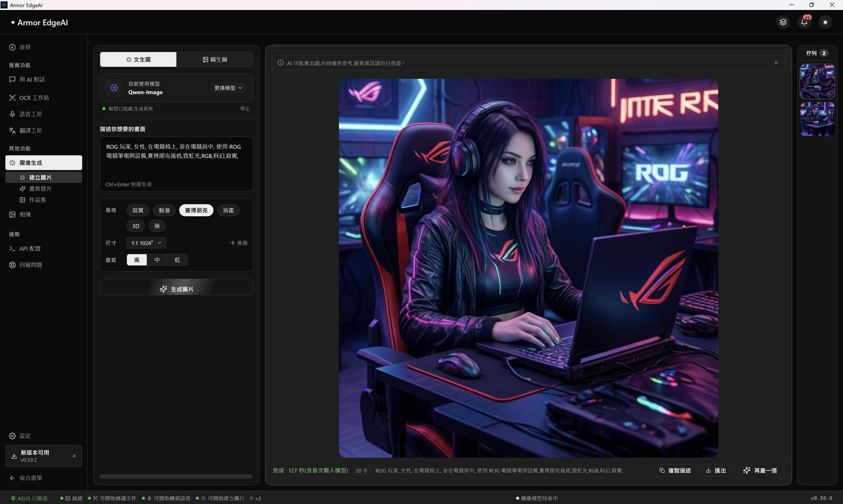This screenshot has height=504, width=843.
Task: Set image quality to 中
Action: pos(157,260)
